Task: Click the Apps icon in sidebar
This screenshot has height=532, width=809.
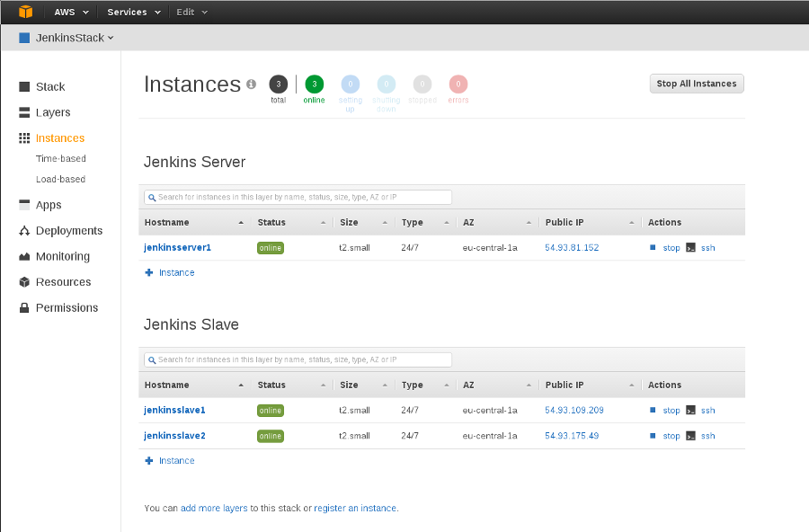Action: (x=24, y=205)
